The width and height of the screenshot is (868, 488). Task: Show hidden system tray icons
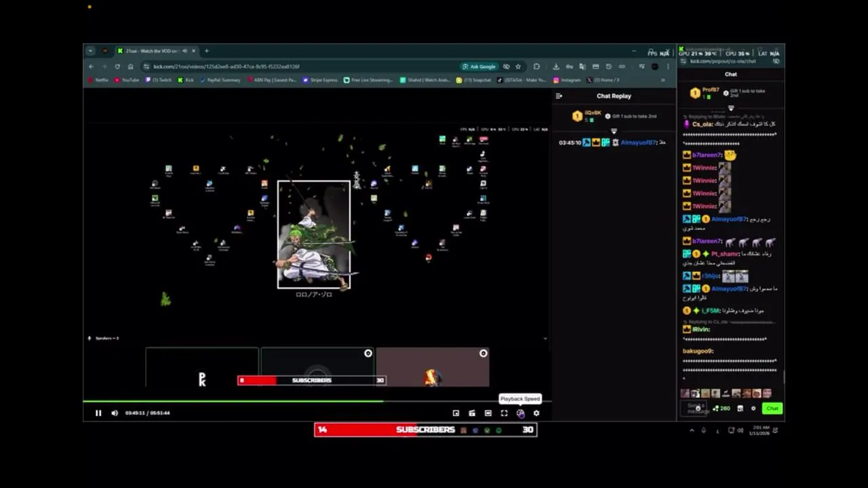tap(692, 430)
